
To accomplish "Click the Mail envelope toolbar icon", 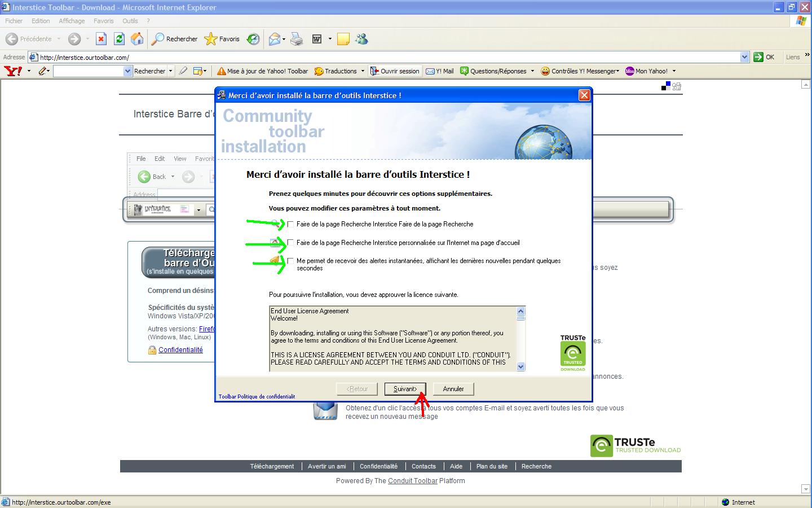I will pos(275,39).
